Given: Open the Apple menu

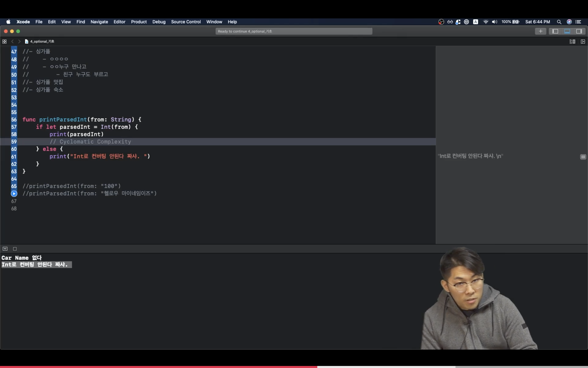Looking at the screenshot, I should click(x=8, y=22).
